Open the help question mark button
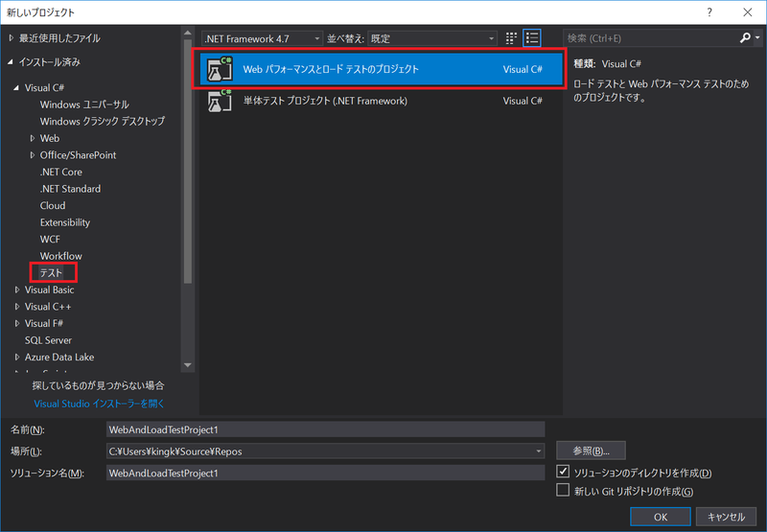This screenshot has height=532, width=767. tap(709, 12)
